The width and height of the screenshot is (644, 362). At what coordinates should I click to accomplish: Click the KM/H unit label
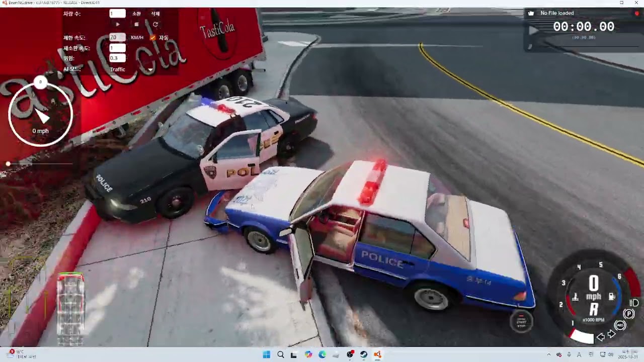pos(137,38)
